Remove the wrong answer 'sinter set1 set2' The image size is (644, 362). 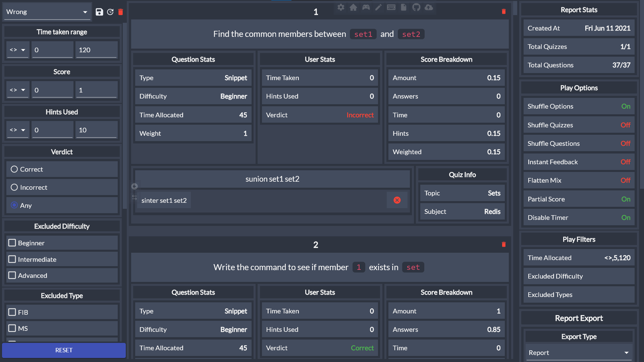coord(397,200)
